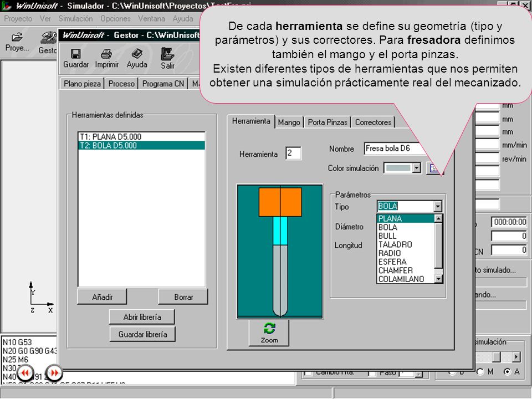Click the Gestor icon in Simulador toolbar
532x399 pixels.
[49, 38]
